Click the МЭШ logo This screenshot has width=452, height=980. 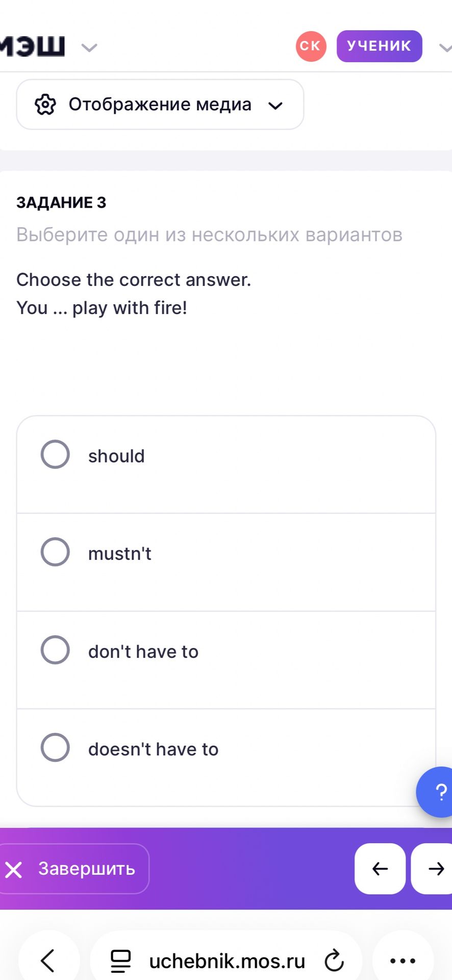(x=32, y=46)
